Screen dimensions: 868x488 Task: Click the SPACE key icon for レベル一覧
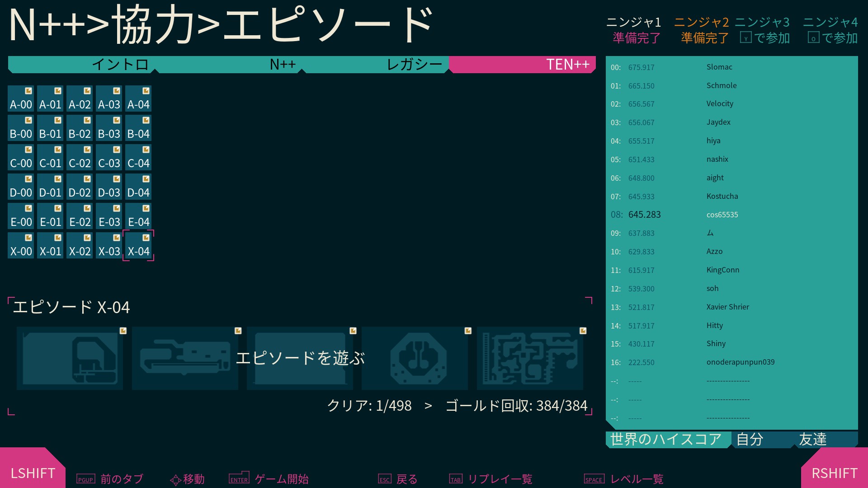594,479
